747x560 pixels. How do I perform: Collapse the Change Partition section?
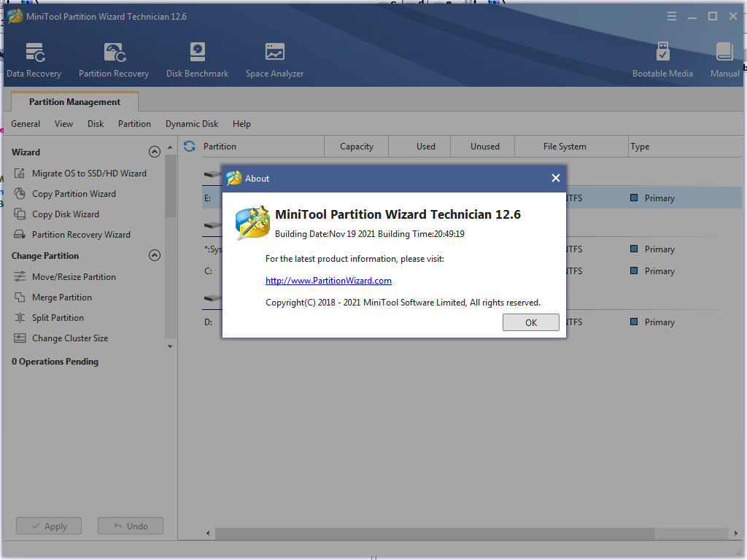(155, 255)
